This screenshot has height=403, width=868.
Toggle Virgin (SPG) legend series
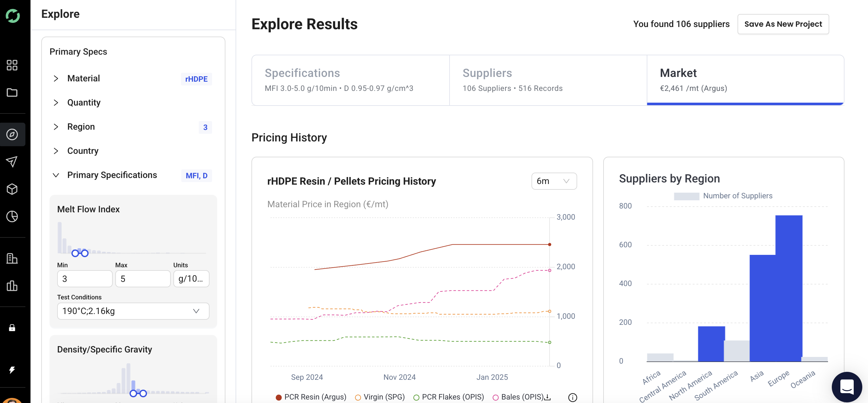(380, 397)
